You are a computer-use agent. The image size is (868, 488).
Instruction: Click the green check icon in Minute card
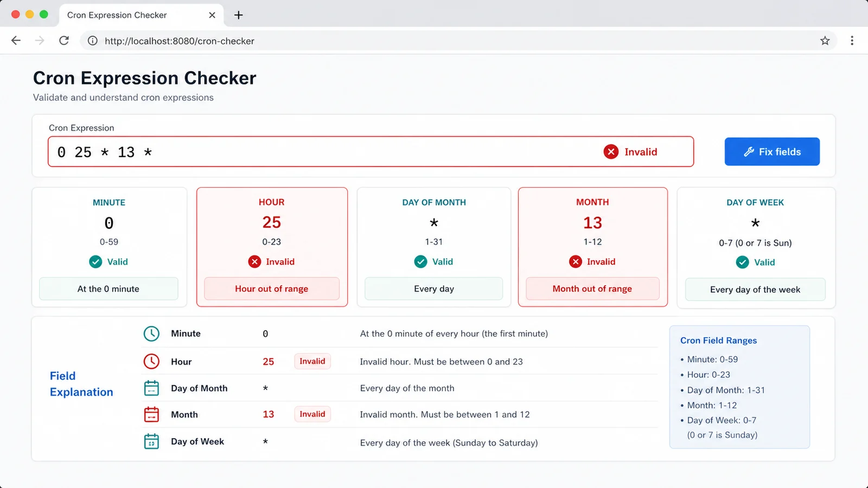tap(95, 262)
